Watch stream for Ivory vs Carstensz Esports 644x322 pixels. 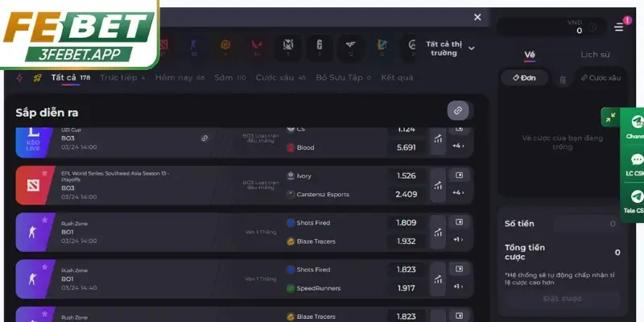point(459,175)
